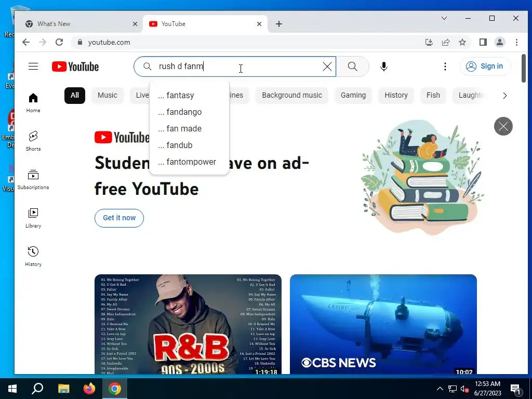The height and width of the screenshot is (399, 532).
Task: Select the Music filter chip
Action: [x=107, y=96]
